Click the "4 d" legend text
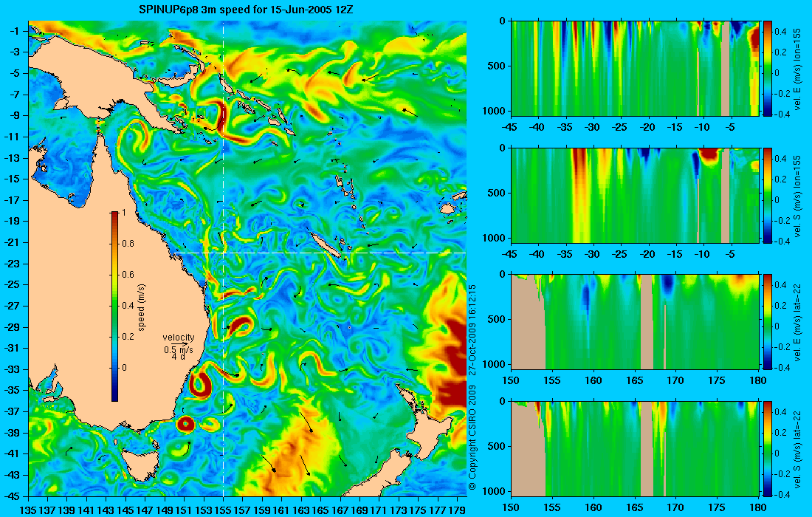The width and height of the screenshot is (812, 517). 178,357
